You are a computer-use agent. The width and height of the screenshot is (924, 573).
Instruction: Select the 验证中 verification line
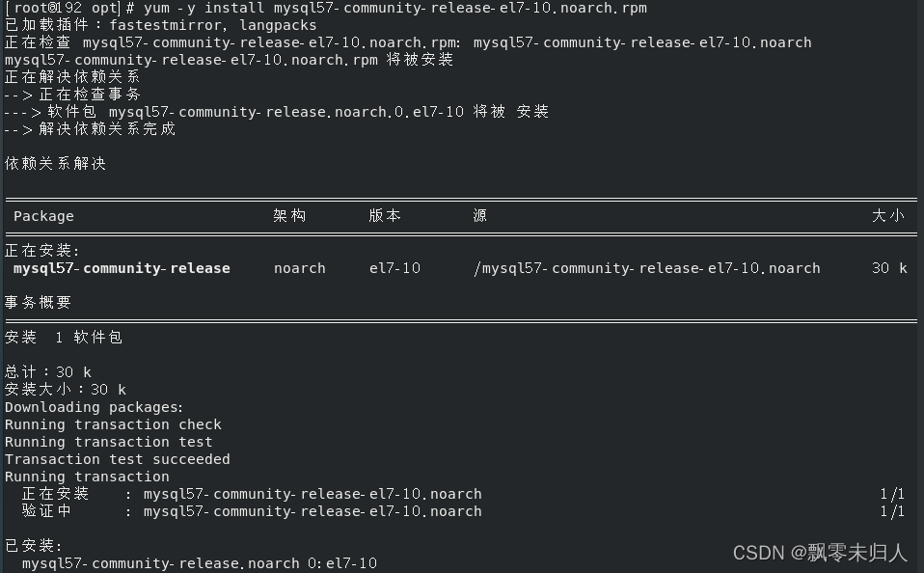click(x=44, y=510)
